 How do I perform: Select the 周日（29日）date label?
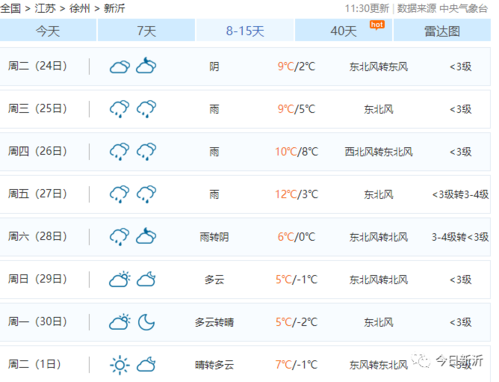[37, 279]
